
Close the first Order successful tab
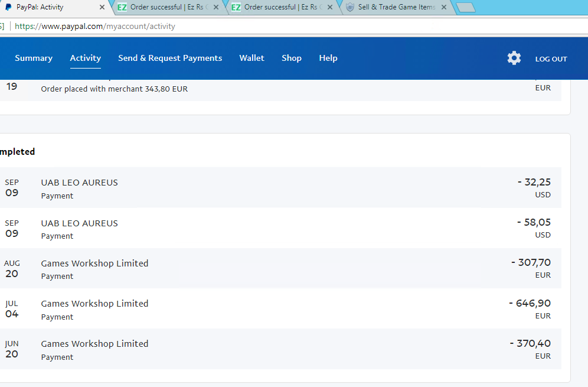pos(216,7)
